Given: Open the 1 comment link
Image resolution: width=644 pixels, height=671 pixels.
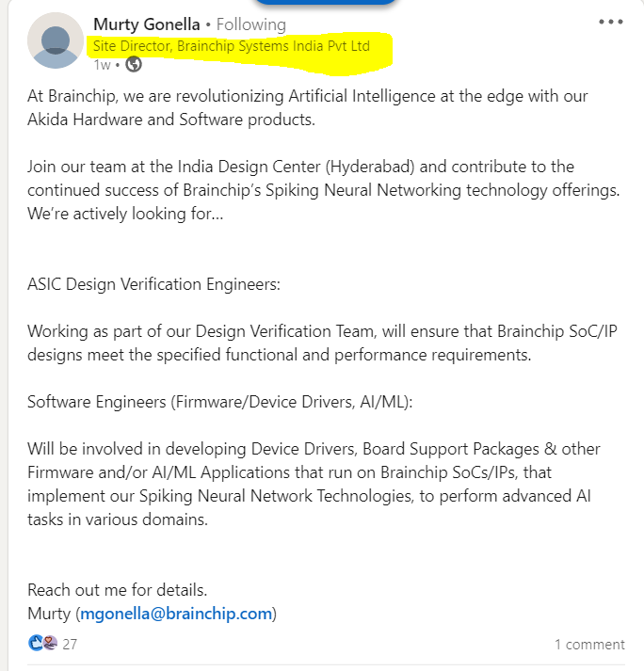Looking at the screenshot, I should click(x=589, y=645).
